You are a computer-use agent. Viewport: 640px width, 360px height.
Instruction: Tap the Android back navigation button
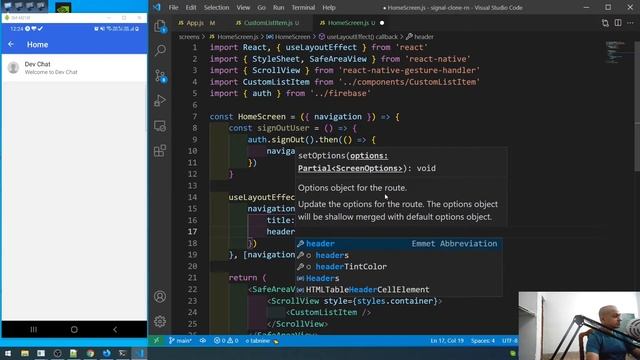click(115, 329)
